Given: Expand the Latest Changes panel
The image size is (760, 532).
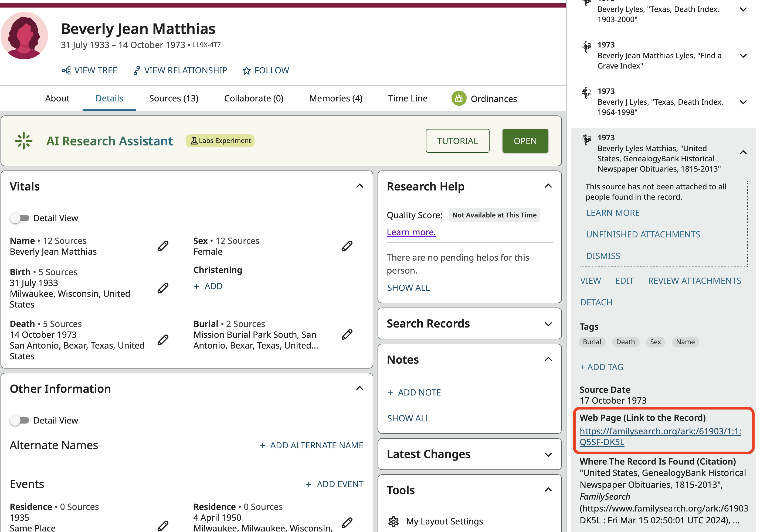Looking at the screenshot, I should [548, 455].
